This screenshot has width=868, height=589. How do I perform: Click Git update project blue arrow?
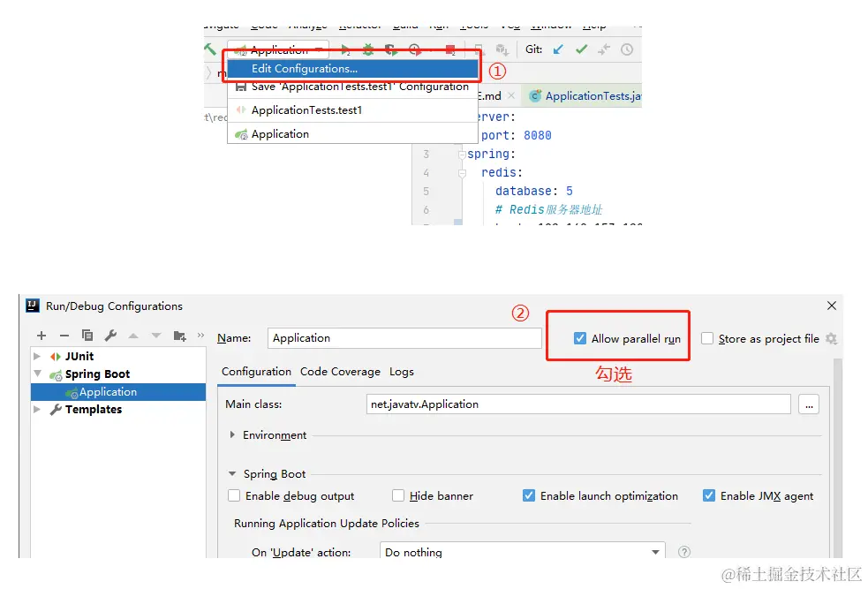[558, 49]
